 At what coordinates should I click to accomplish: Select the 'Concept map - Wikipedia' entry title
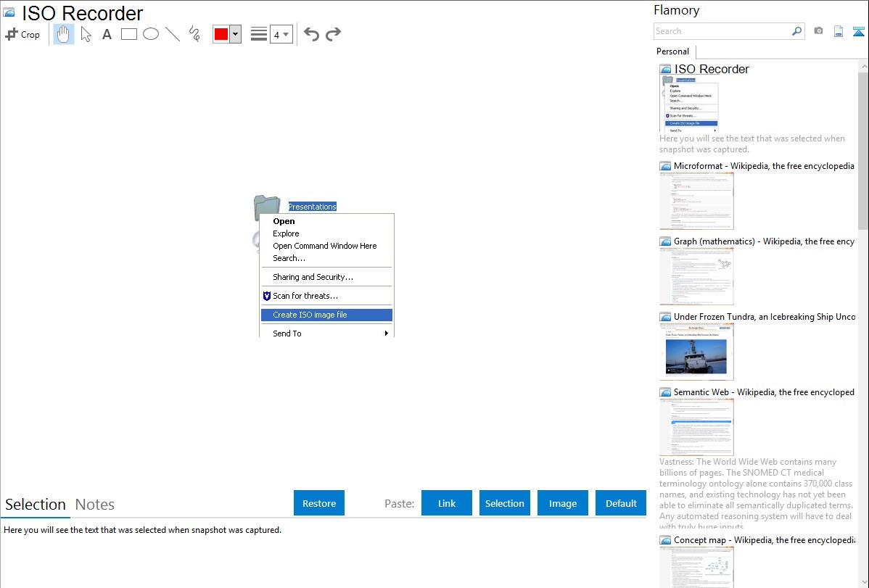click(x=764, y=539)
